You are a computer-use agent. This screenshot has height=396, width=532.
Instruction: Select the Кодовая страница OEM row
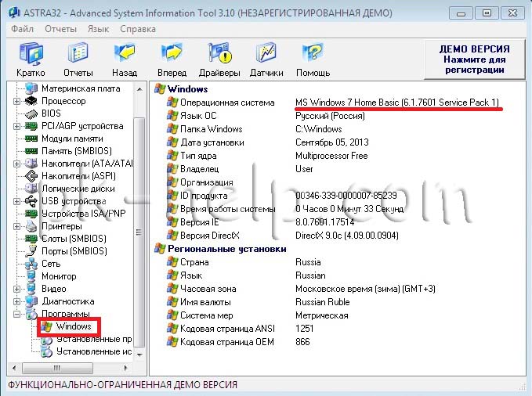point(238,342)
